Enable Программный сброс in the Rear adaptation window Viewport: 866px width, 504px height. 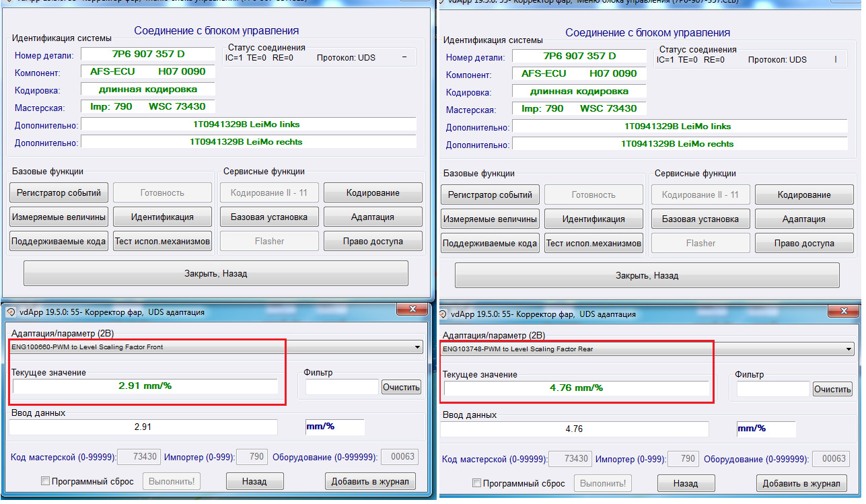477,483
